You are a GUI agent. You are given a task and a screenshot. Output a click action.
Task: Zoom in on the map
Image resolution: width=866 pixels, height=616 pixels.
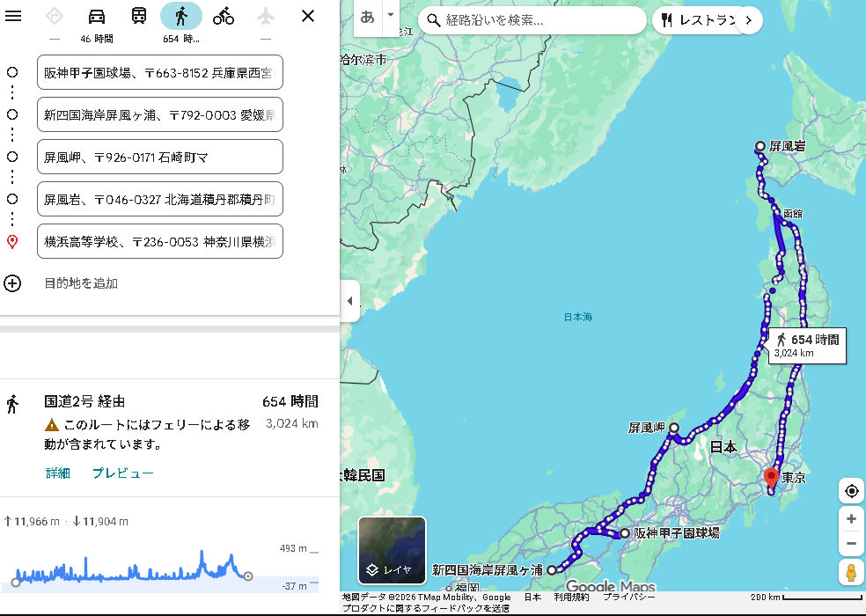[x=851, y=519]
